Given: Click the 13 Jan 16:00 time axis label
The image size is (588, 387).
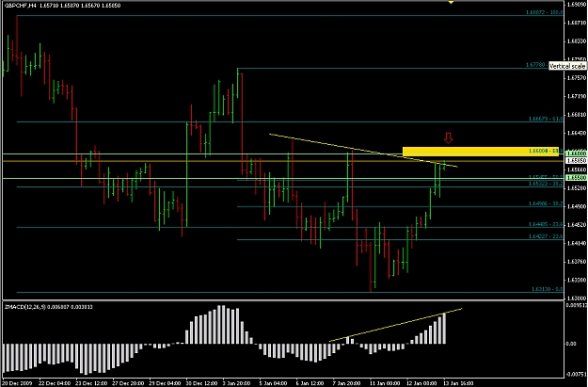Looking at the screenshot, I should pyautogui.click(x=458, y=383).
